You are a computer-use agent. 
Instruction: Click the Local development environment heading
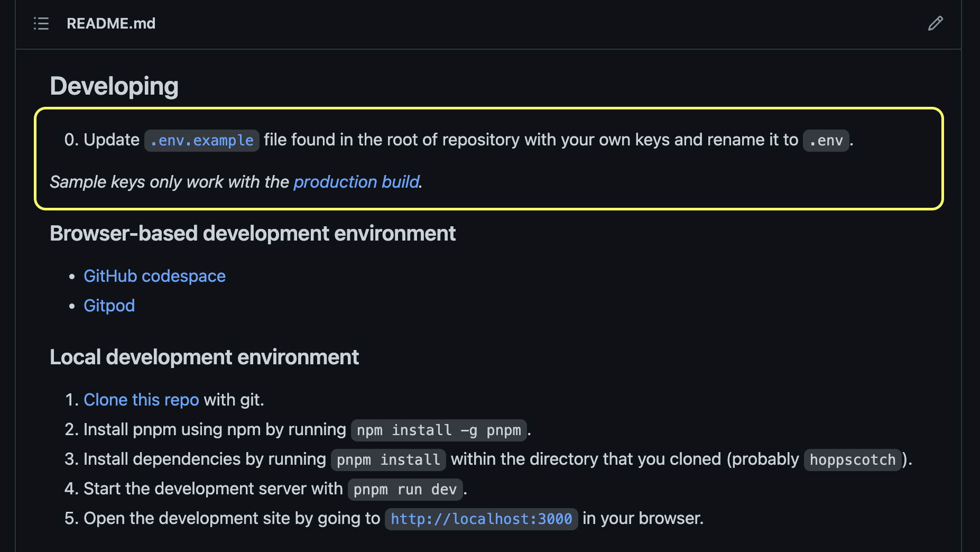coord(204,357)
